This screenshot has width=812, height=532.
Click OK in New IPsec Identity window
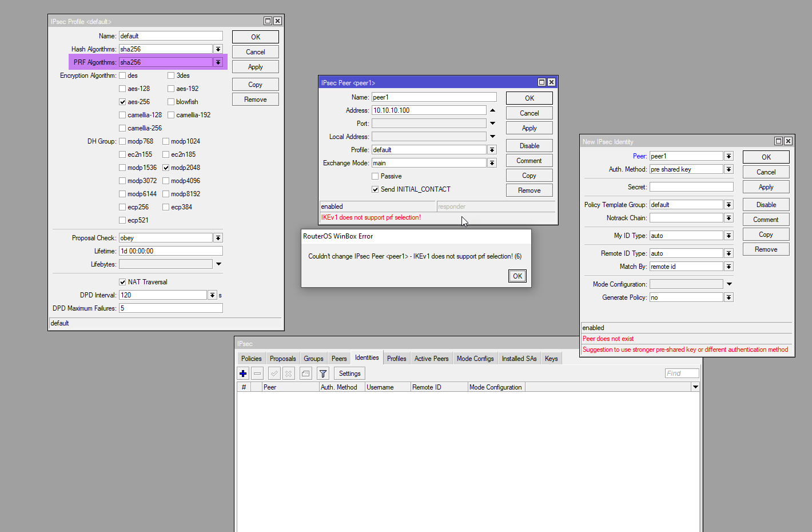(766, 157)
